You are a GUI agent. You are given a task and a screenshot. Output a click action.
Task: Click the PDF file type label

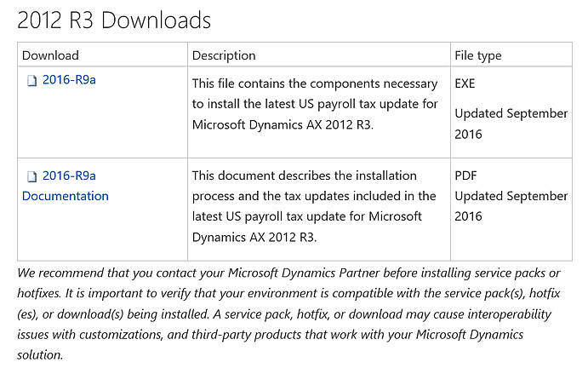coord(465,175)
